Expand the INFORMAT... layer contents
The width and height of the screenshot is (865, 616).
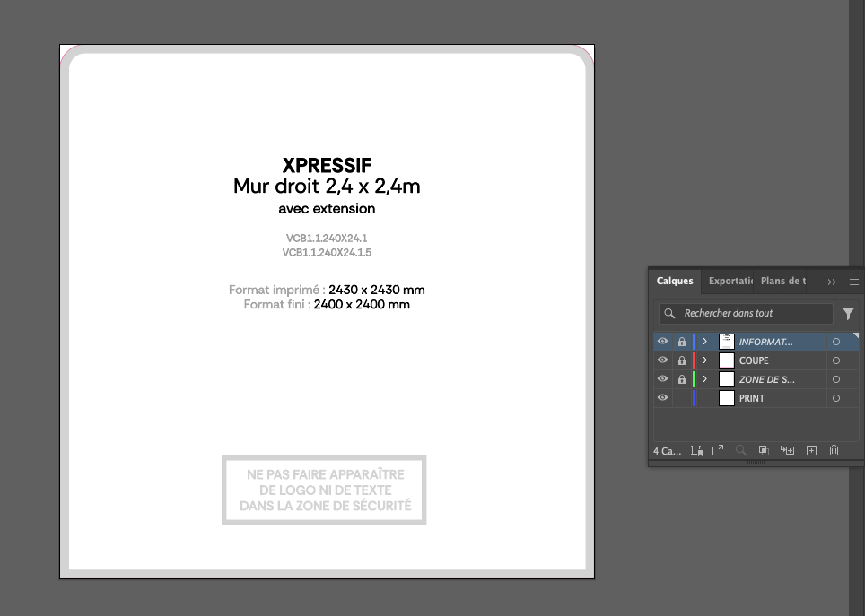point(705,342)
